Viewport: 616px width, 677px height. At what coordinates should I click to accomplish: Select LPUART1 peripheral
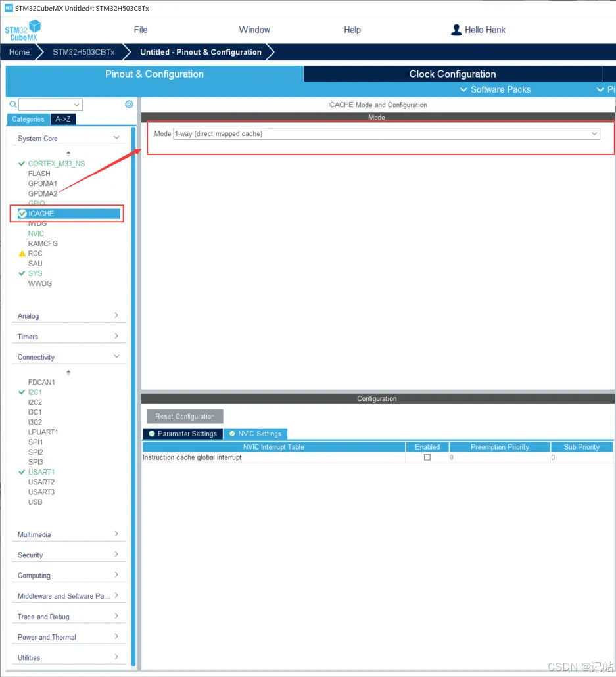tap(43, 432)
